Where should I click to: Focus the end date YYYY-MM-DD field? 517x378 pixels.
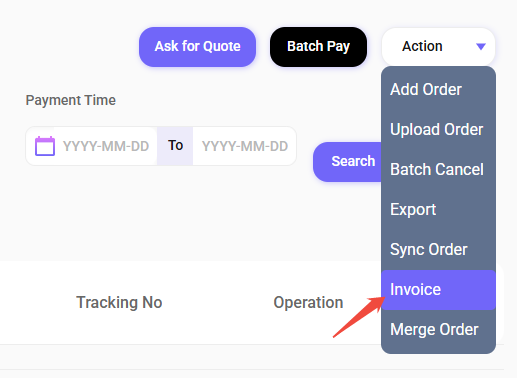pos(245,146)
